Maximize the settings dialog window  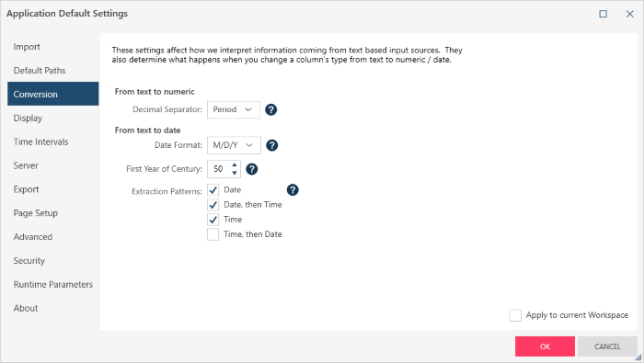point(603,14)
